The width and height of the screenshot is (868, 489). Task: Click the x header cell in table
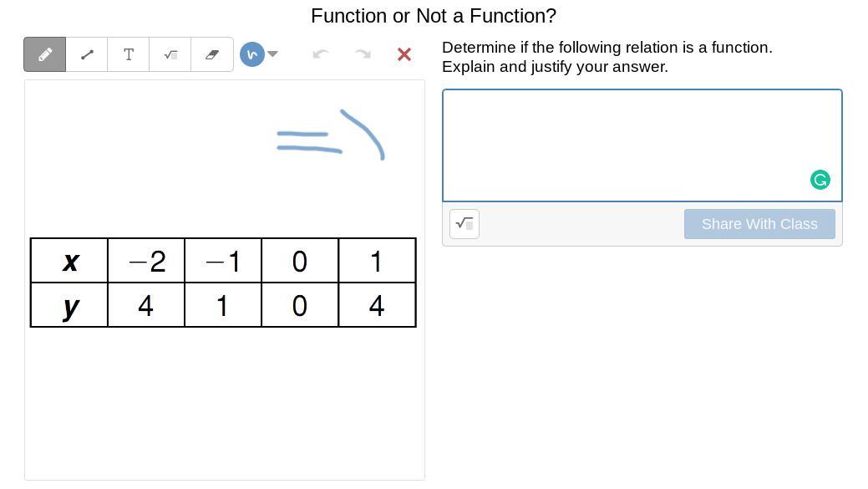click(69, 261)
